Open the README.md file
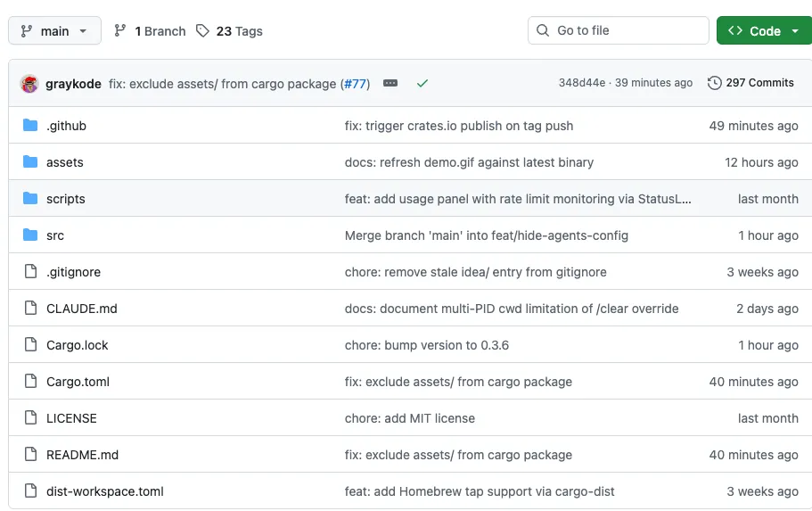Viewport: 812px width, 511px height. (x=82, y=455)
